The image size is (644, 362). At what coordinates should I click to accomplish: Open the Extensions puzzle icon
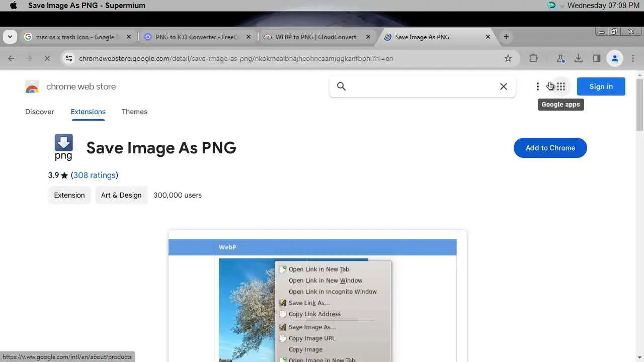coord(533,58)
